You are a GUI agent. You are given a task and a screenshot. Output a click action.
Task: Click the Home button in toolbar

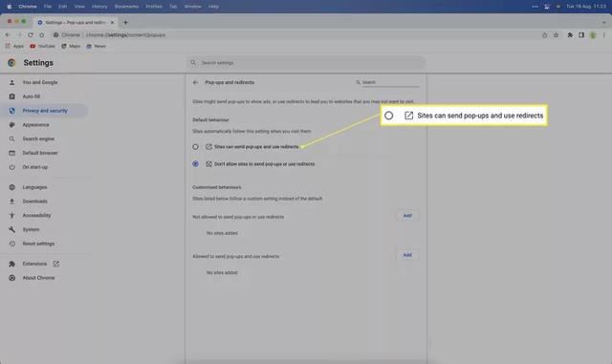42,34
